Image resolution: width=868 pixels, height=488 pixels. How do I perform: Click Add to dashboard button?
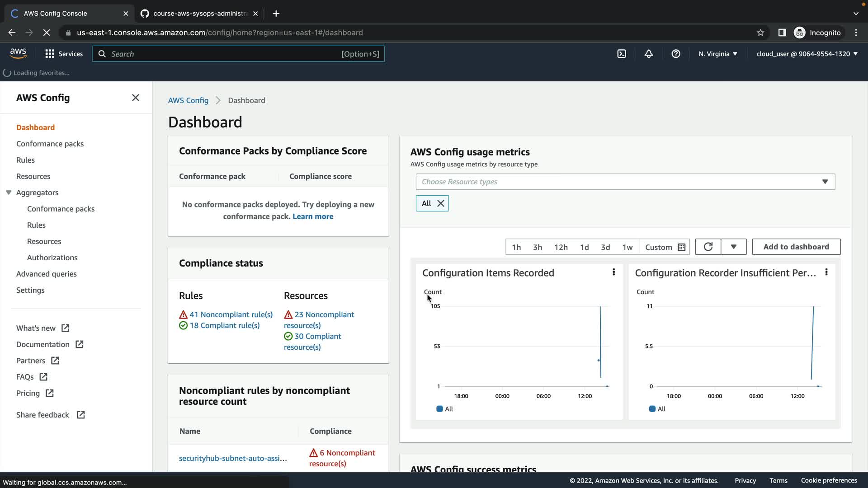coord(796,247)
